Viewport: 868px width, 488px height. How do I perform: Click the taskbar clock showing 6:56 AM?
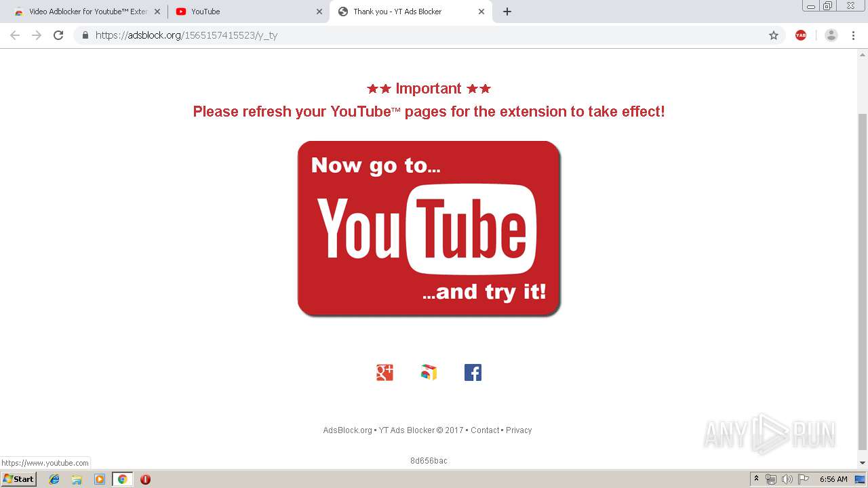[833, 479]
